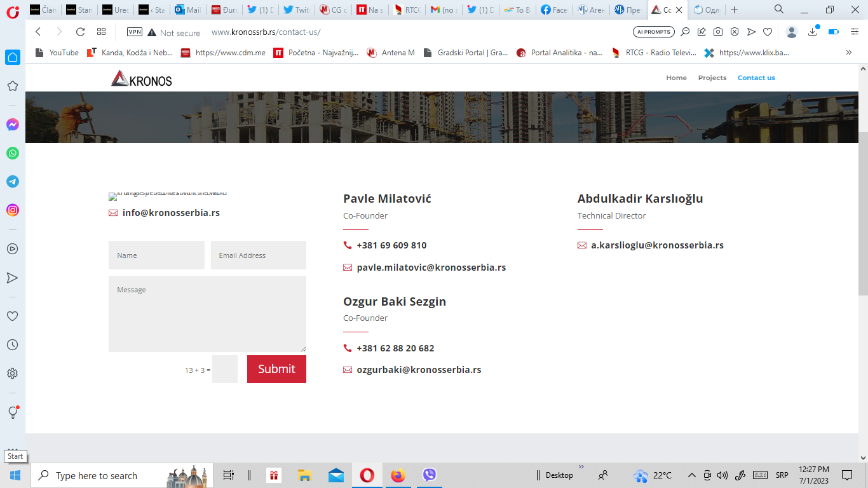
Task: Click the Message text area
Action: coord(207,314)
